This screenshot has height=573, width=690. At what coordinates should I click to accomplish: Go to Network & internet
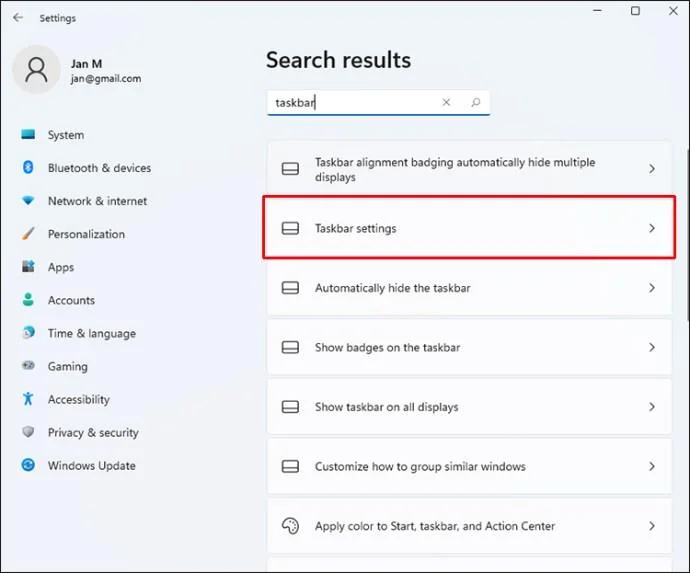tap(97, 201)
